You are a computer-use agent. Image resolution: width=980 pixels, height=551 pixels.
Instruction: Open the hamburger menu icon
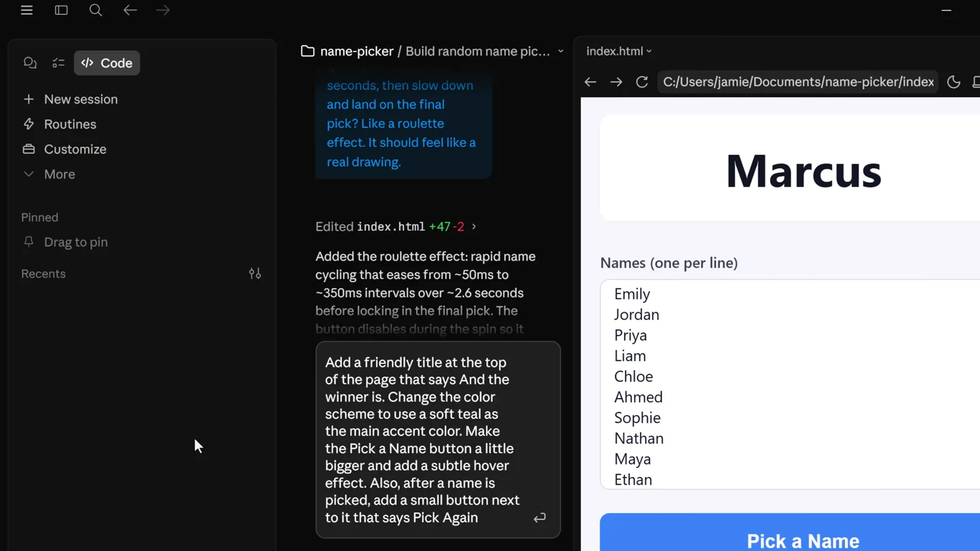click(26, 10)
